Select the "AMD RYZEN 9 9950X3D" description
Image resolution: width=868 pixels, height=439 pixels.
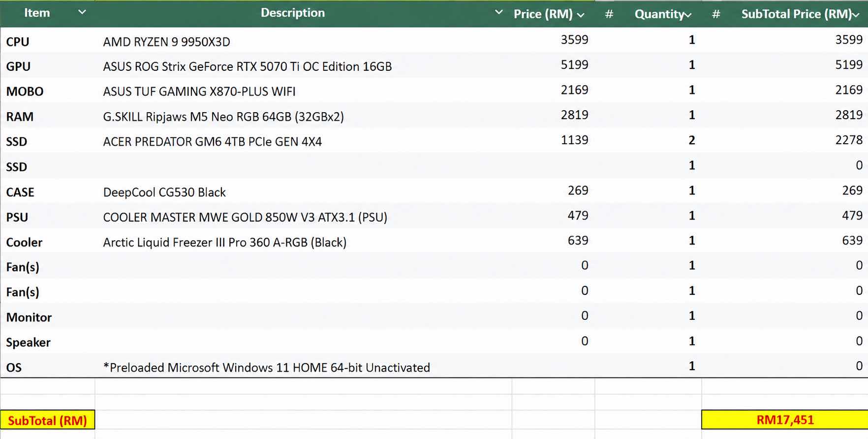[x=166, y=42]
